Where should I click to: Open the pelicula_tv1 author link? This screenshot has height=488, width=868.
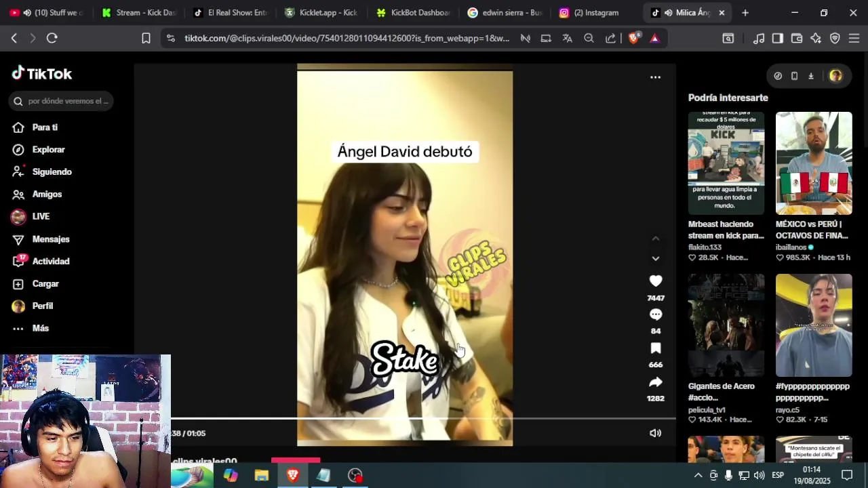pyautogui.click(x=707, y=410)
